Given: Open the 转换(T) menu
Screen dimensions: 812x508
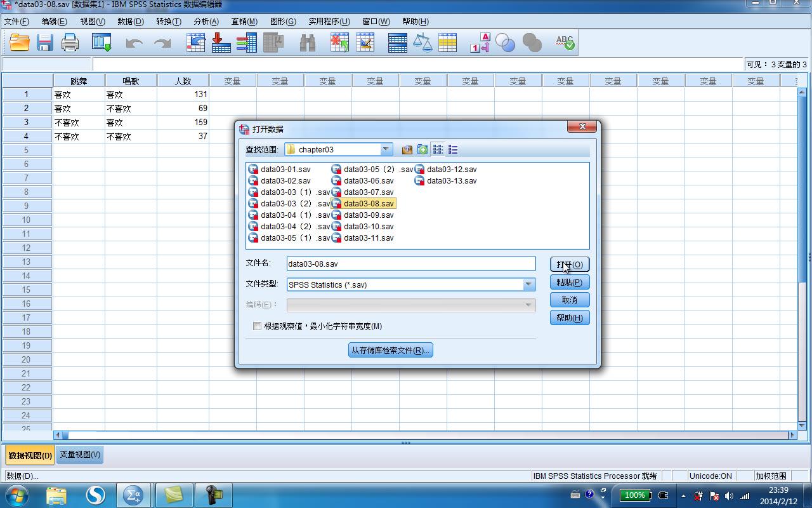Looking at the screenshot, I should click(169, 22).
